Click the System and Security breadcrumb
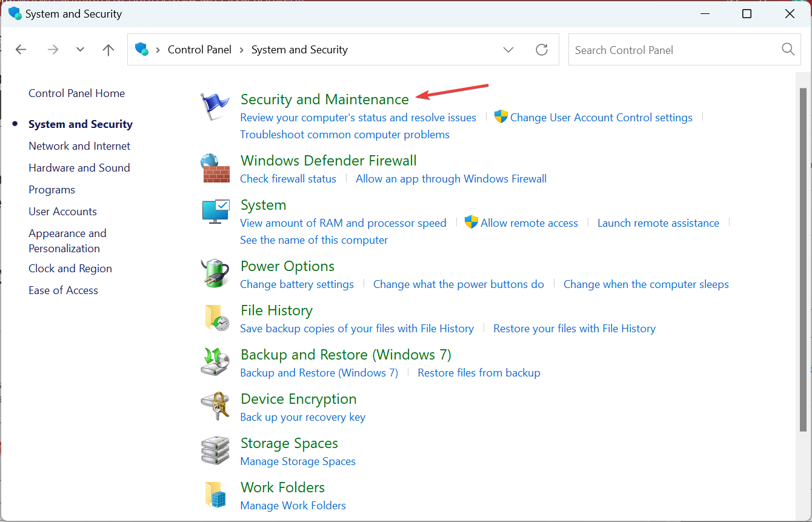Image resolution: width=812 pixels, height=522 pixels. coord(299,50)
